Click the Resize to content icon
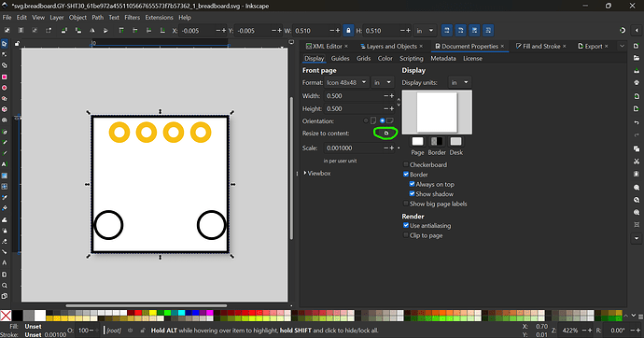Image resolution: width=644 pixels, height=338 pixels. (x=386, y=134)
